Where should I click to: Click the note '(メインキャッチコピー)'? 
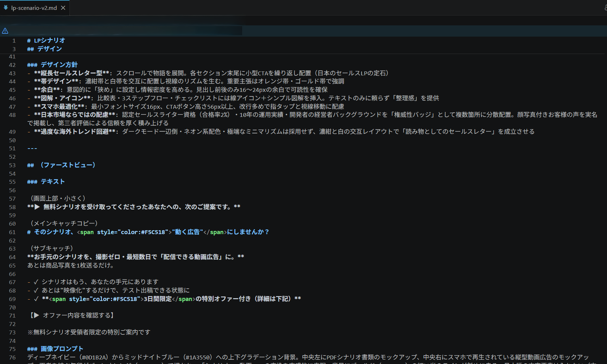pos(64,224)
